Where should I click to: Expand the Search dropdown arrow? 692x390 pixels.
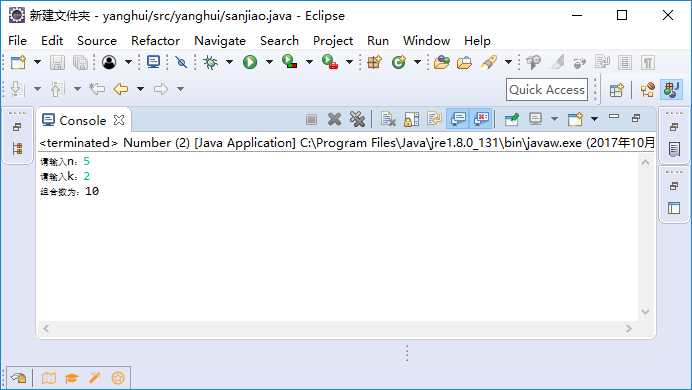pos(508,62)
